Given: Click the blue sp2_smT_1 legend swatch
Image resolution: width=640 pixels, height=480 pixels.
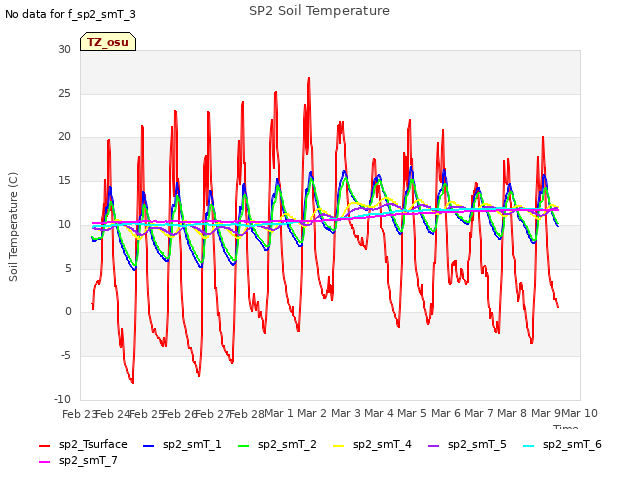Looking at the screenshot, I should (x=149, y=446).
